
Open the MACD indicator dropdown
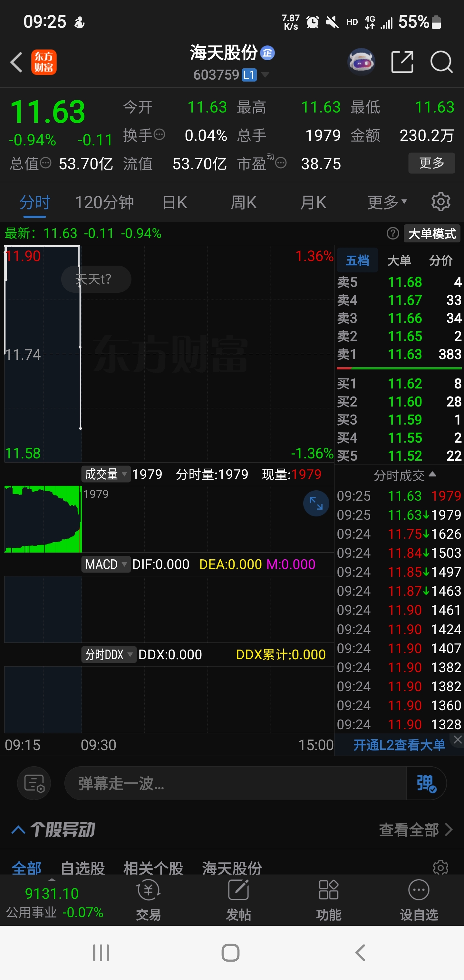(x=106, y=564)
